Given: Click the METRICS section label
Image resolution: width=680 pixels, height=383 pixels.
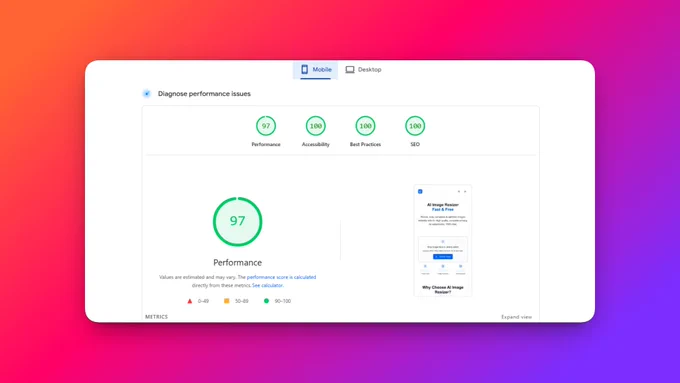Looking at the screenshot, I should (x=157, y=317).
